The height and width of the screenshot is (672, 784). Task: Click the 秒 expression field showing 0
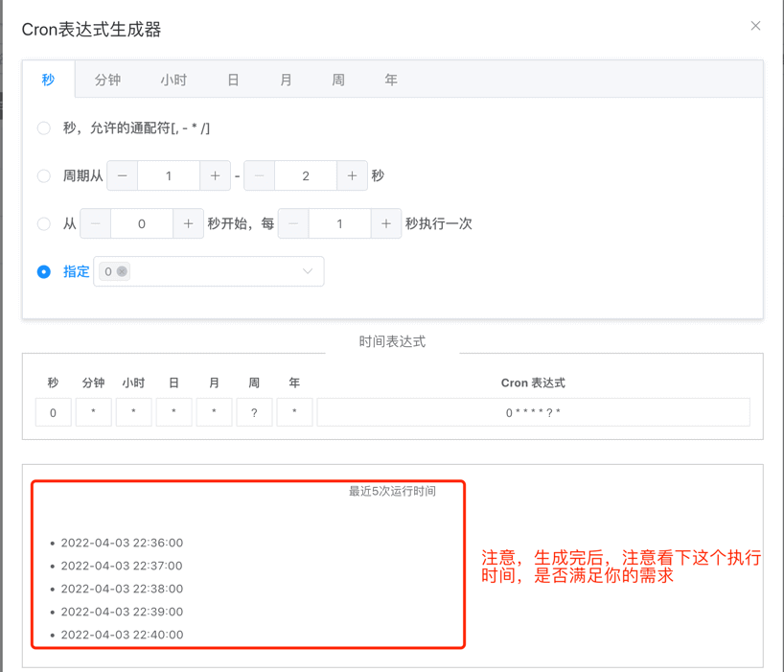click(x=53, y=413)
